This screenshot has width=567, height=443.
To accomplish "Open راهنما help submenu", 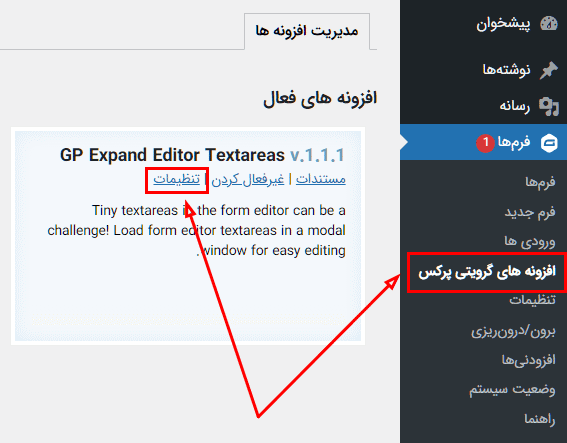I will click(540, 419).
